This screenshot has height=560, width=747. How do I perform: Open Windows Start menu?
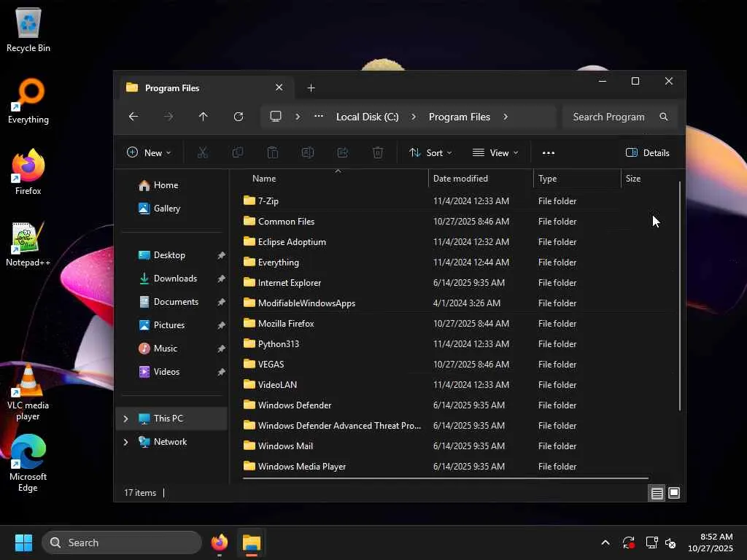point(23,542)
